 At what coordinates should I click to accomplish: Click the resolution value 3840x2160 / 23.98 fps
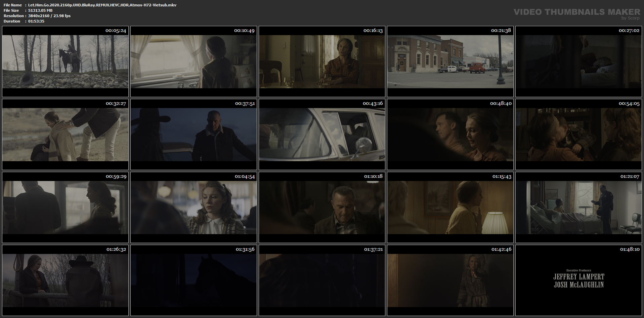tap(49, 16)
